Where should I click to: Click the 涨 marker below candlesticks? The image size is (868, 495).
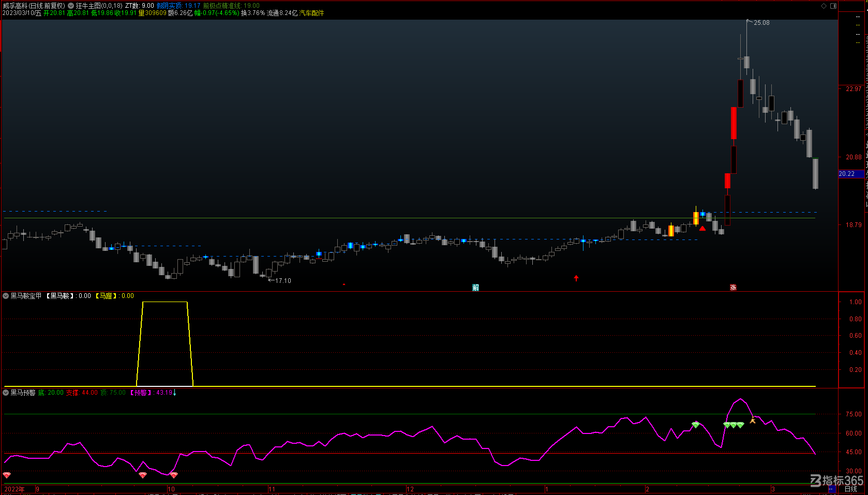(733, 288)
